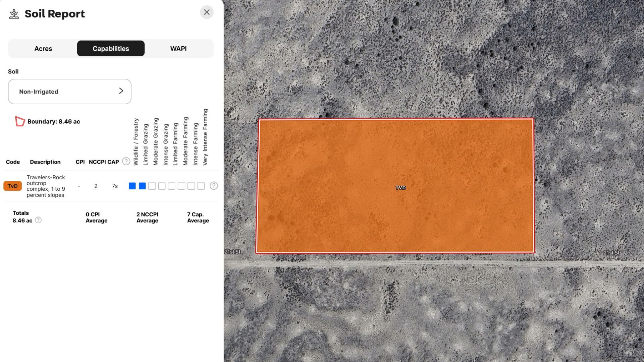The width and height of the screenshot is (644, 362).
Task: Click the NCCPI column header
Action: point(97,162)
